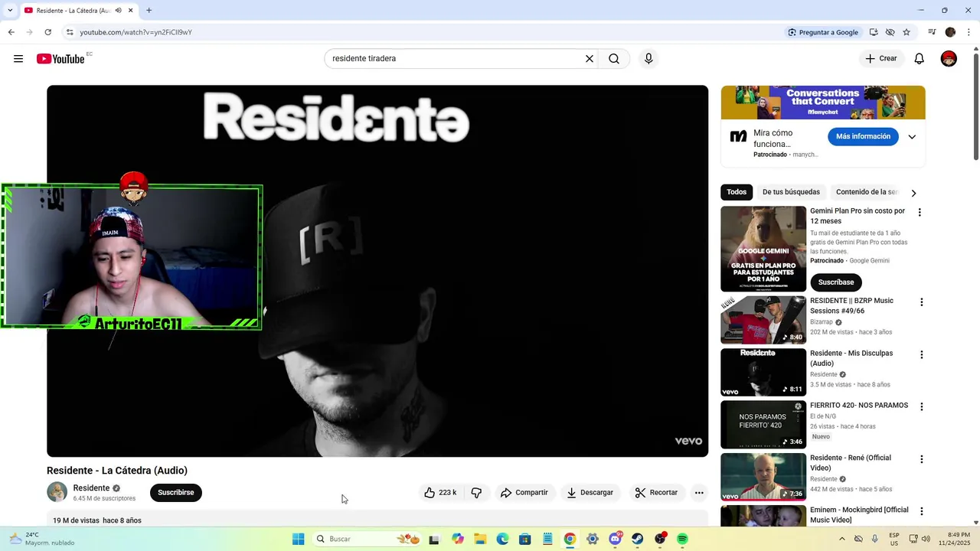Click Preguntar a Google button
980x551 pixels.
pyautogui.click(x=823, y=32)
